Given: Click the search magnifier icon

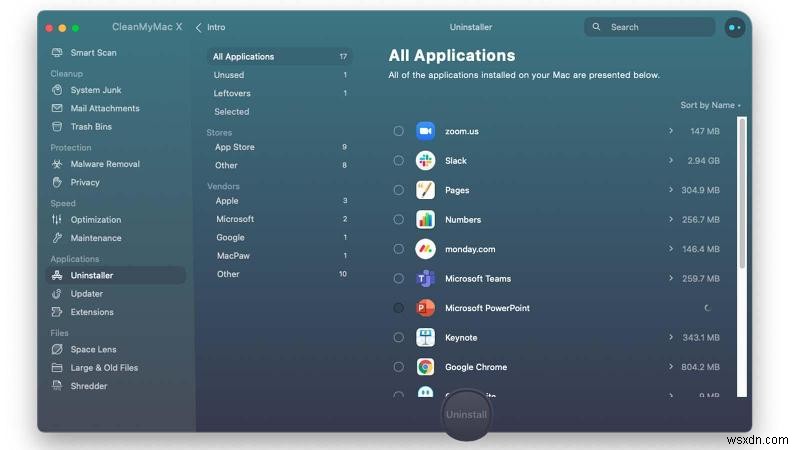Looking at the screenshot, I should pos(596,27).
